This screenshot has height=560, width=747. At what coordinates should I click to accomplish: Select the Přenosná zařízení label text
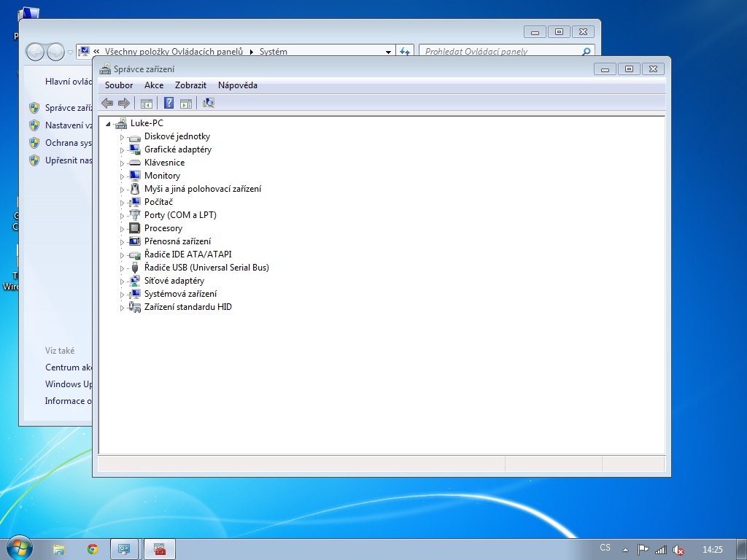click(178, 241)
